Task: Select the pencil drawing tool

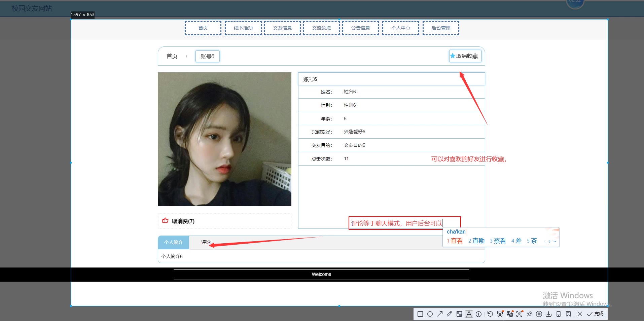Action: click(x=449, y=314)
